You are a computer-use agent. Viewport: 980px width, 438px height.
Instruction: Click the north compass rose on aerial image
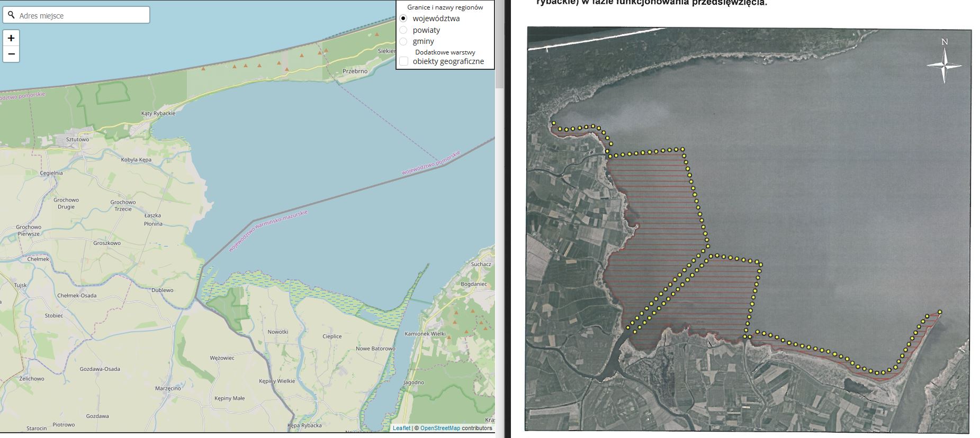[944, 65]
